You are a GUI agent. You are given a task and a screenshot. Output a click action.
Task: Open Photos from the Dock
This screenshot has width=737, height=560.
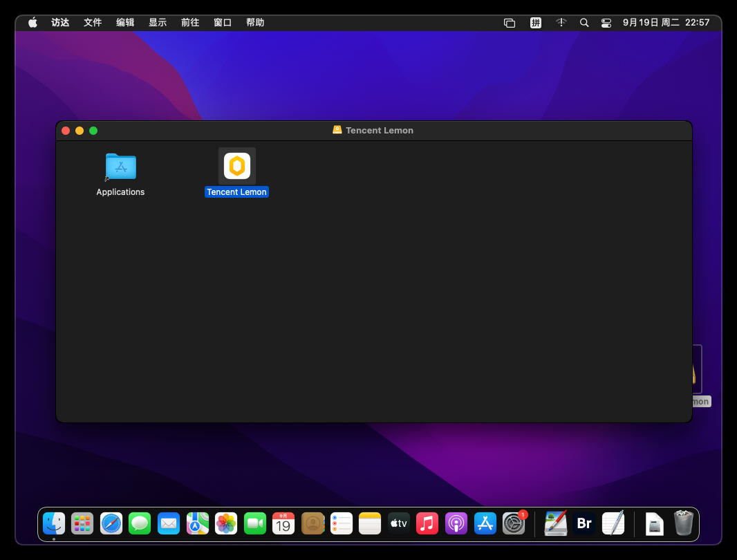(x=226, y=523)
